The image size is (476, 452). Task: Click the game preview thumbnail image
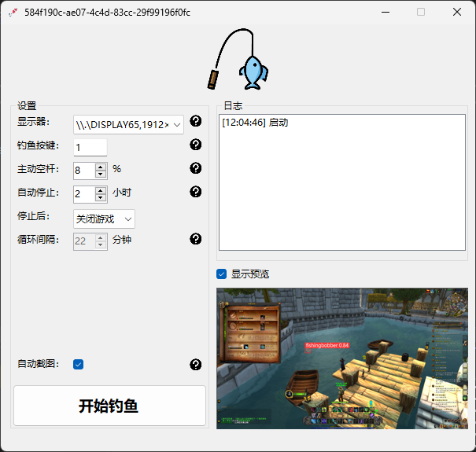click(342, 358)
